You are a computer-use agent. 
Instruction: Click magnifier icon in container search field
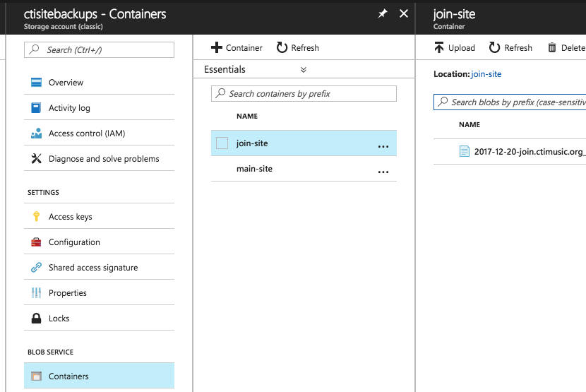pyautogui.click(x=220, y=93)
